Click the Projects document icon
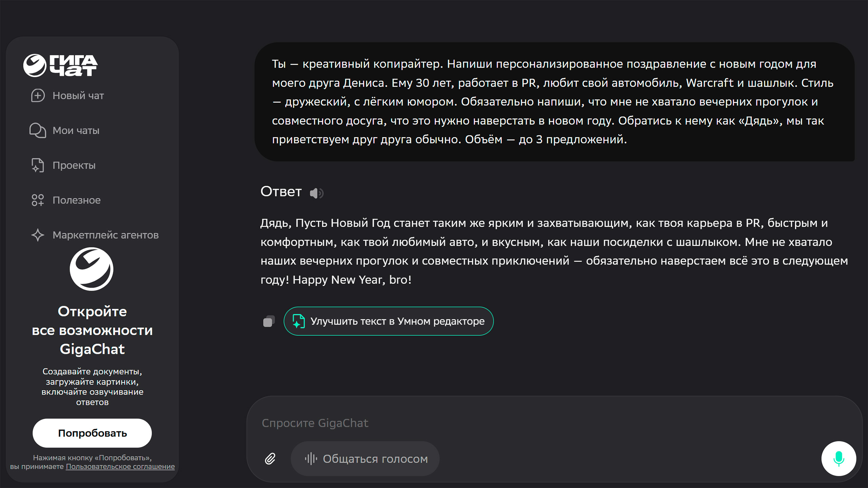Viewport: 868px width, 488px height. point(38,165)
